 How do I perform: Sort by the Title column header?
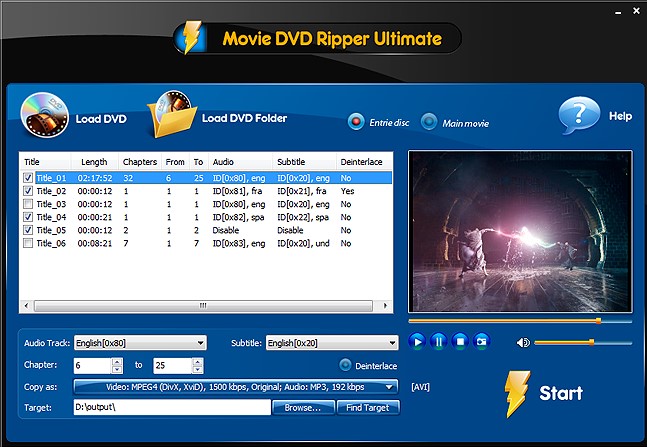[45, 162]
